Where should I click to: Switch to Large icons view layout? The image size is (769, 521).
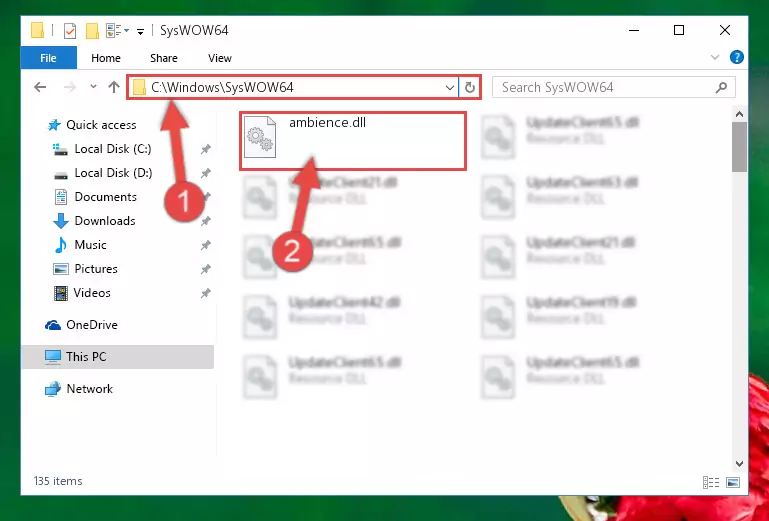[733, 482]
